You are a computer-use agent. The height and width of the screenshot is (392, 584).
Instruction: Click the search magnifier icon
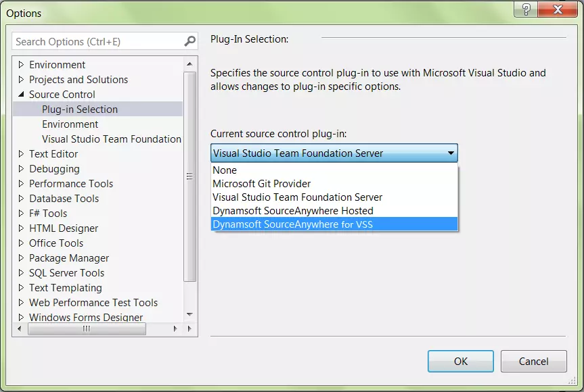(x=189, y=41)
